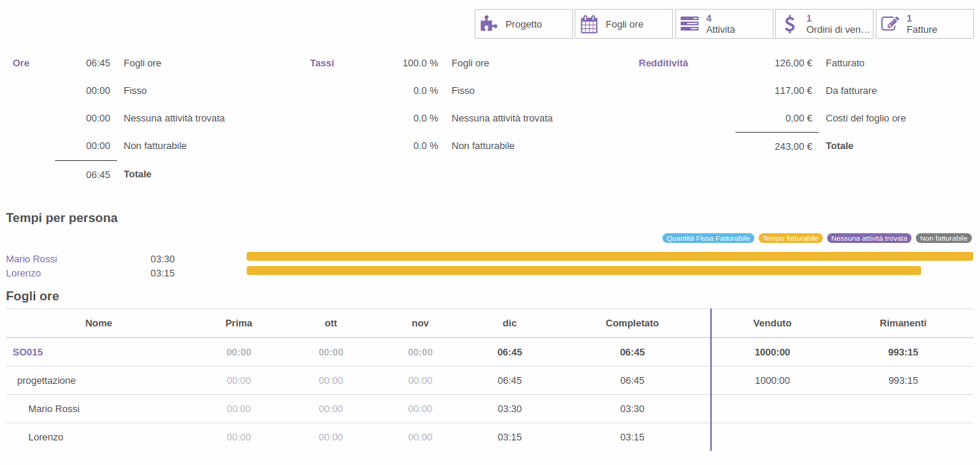Click the pencil-and-paper Fatture icon
Screen dimensions: 980x465
[x=890, y=24]
